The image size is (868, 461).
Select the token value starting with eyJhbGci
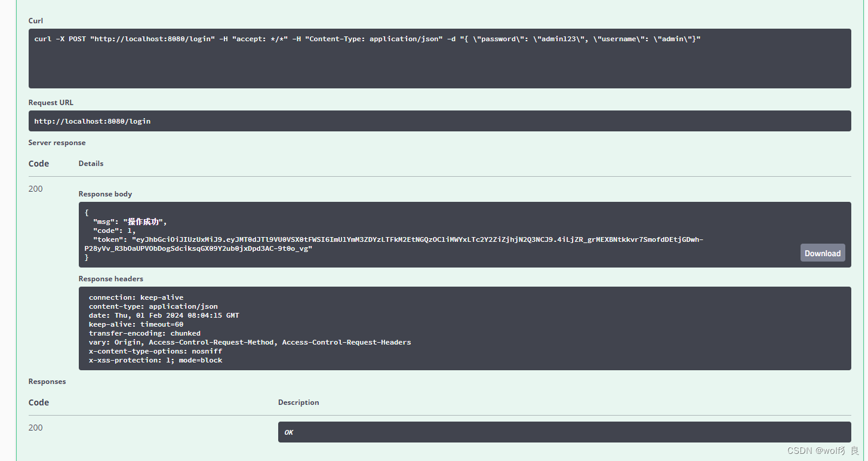[394, 244]
